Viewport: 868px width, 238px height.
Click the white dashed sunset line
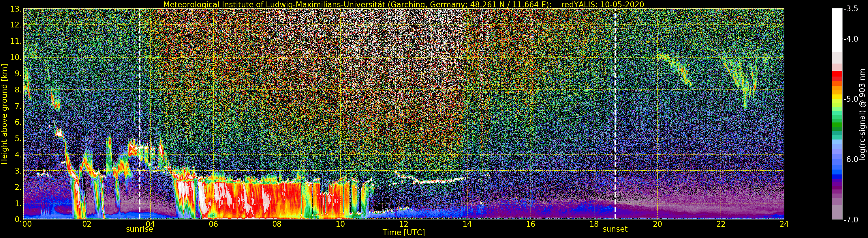pyautogui.click(x=615, y=101)
